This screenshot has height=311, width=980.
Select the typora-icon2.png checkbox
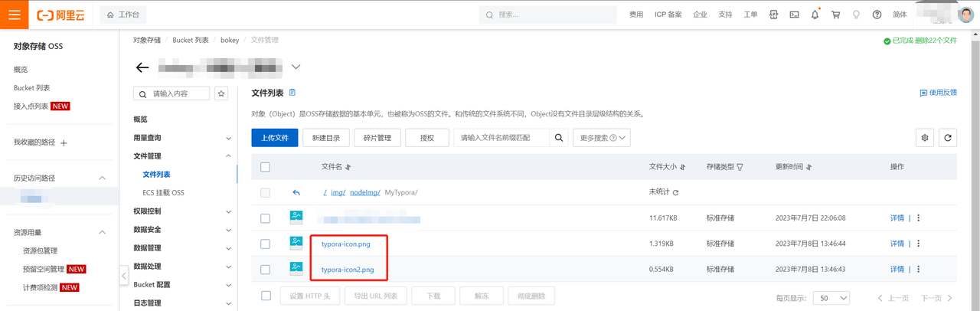[x=266, y=270]
